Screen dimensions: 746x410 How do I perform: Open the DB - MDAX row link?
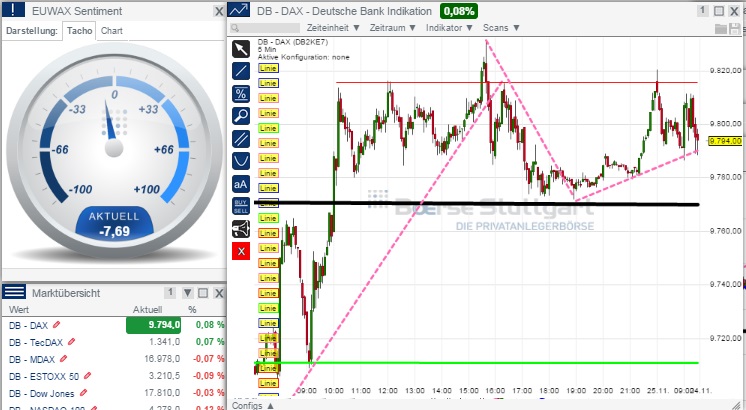pos(32,360)
